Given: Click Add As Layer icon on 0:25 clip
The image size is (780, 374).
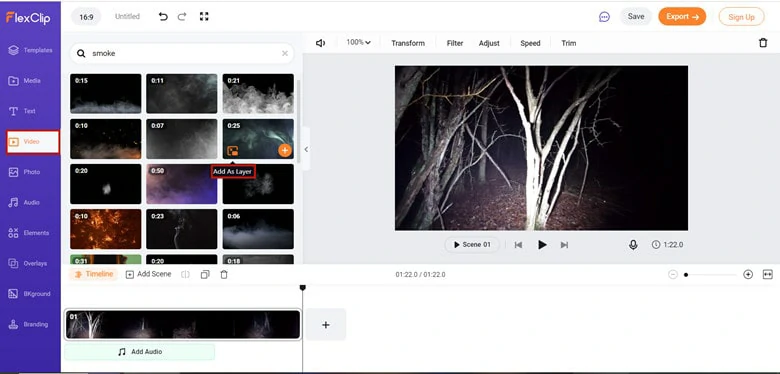Looking at the screenshot, I should click(x=232, y=151).
